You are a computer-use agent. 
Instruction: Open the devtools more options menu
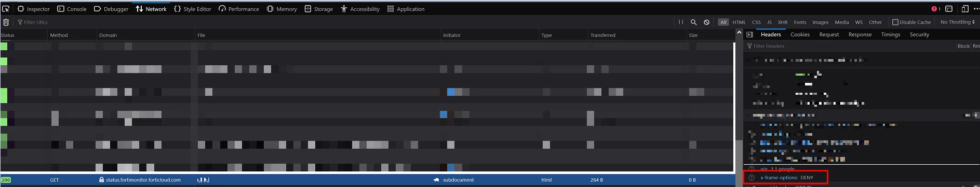click(977, 9)
